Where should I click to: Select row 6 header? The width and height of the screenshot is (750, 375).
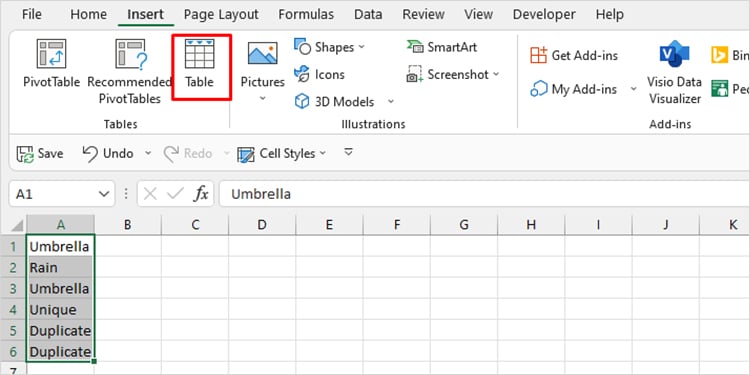tap(13, 352)
